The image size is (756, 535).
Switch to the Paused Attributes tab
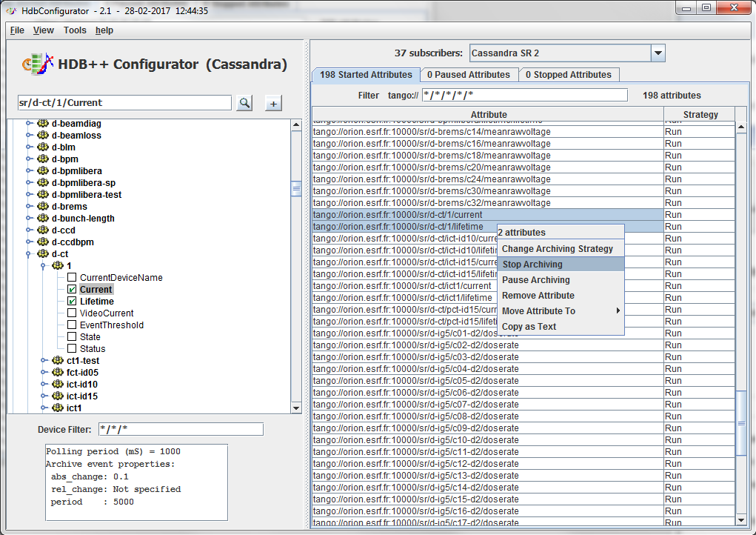[x=468, y=75]
